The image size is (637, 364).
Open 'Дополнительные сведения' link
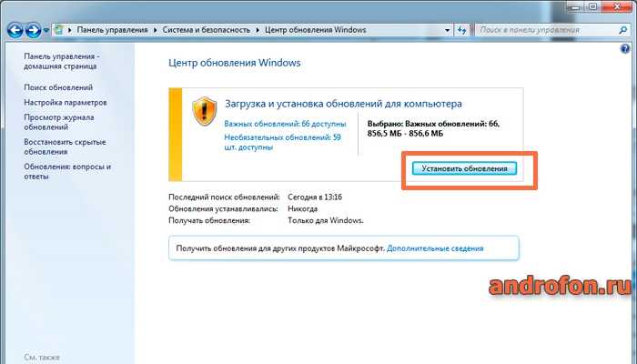(x=435, y=248)
